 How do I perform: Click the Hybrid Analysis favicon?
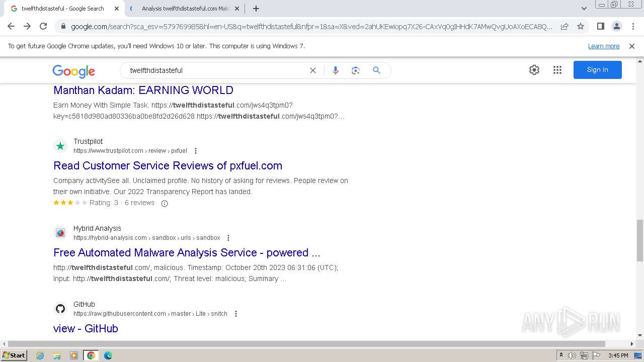pyautogui.click(x=60, y=233)
